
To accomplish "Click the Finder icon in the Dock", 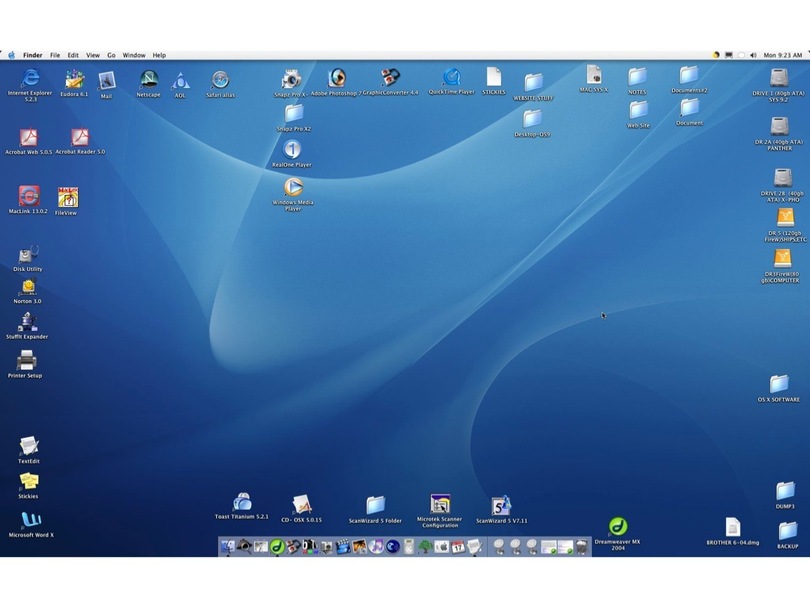I will 228,547.
